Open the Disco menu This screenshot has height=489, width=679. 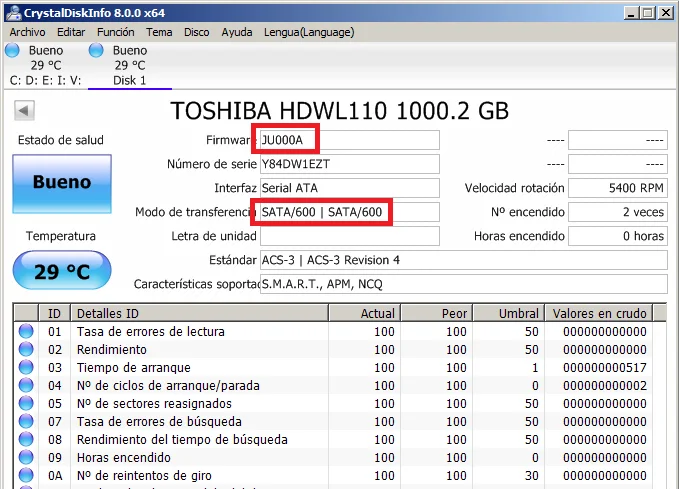click(x=197, y=32)
